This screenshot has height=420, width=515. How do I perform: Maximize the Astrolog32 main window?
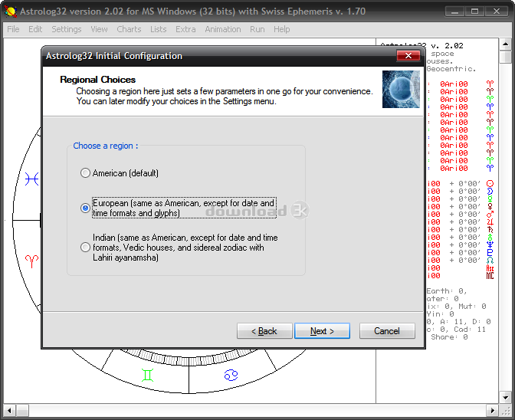pos(474,11)
